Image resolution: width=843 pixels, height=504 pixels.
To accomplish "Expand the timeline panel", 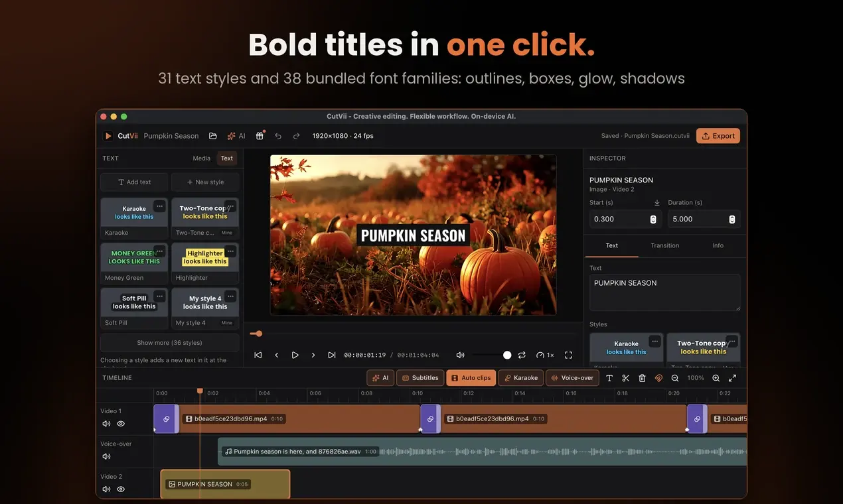I will (732, 378).
